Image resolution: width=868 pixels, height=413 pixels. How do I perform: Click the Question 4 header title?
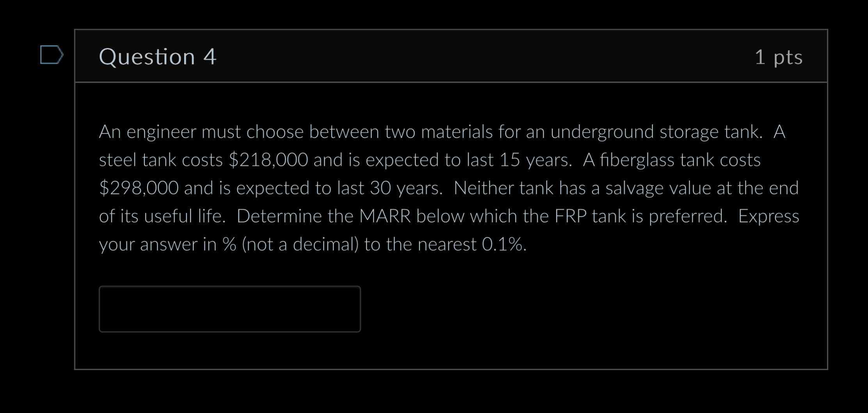pos(158,57)
